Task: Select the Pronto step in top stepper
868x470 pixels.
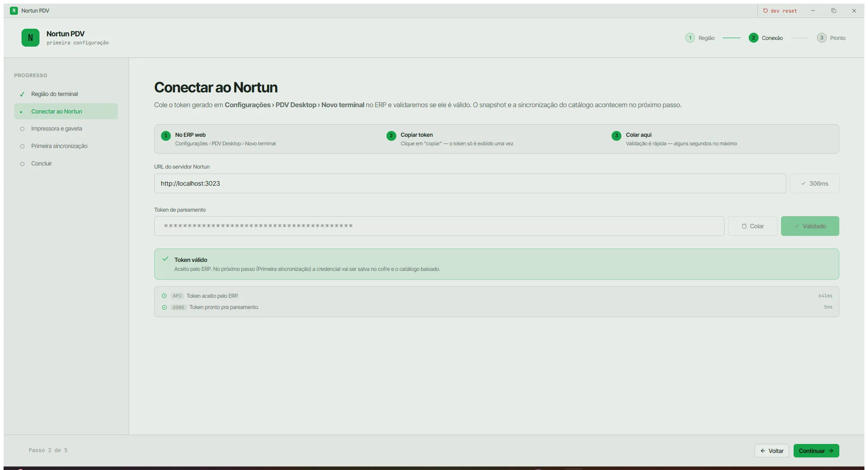Action: (831, 38)
